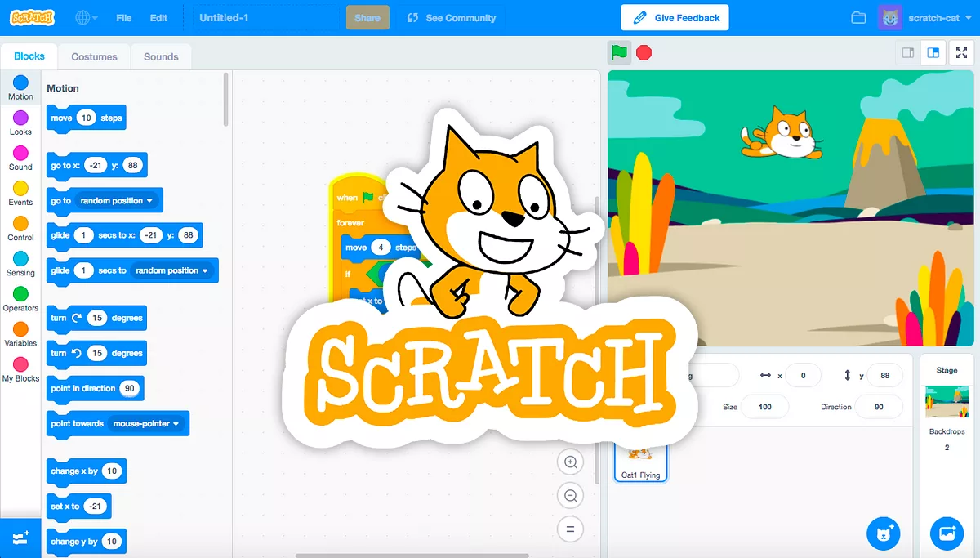Open the My Stuff folder icon
Image resolution: width=980 pixels, height=558 pixels.
[x=858, y=18]
